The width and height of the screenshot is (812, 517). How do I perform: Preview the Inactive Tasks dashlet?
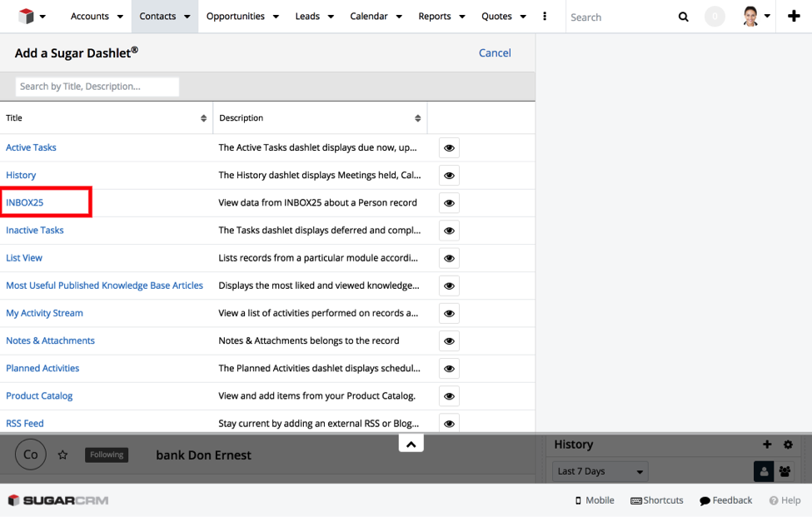pos(449,231)
